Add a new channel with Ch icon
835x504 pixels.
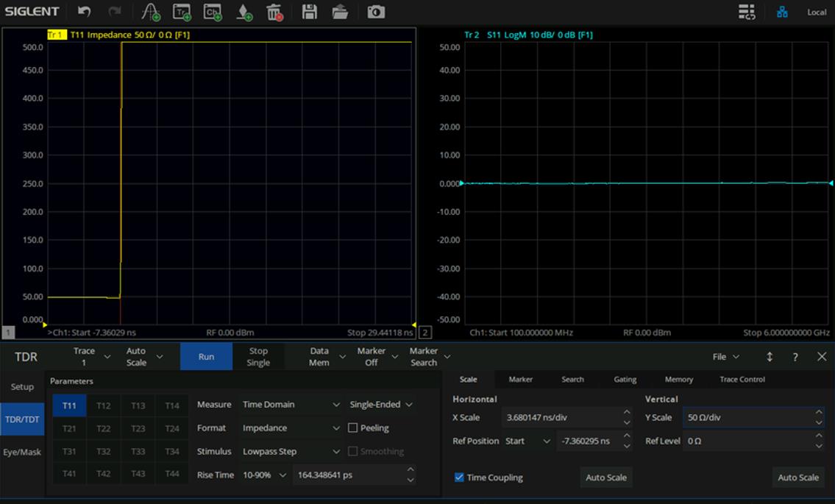(x=213, y=12)
